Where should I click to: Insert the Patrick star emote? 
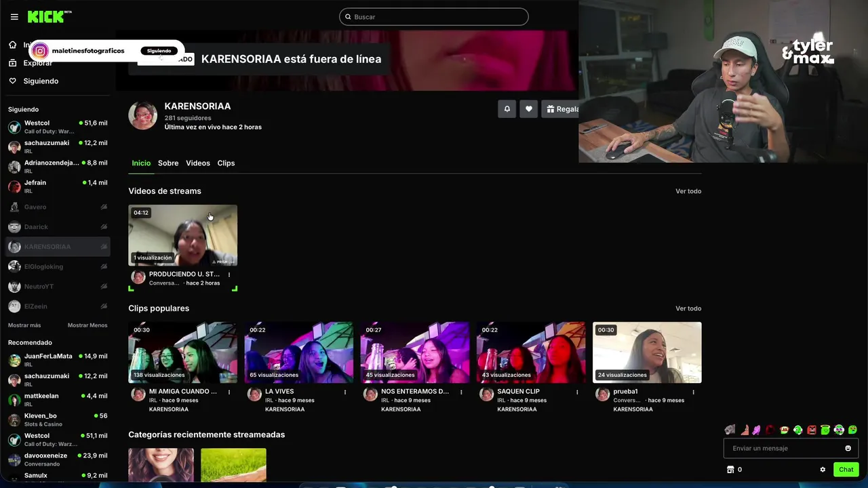[745, 430]
